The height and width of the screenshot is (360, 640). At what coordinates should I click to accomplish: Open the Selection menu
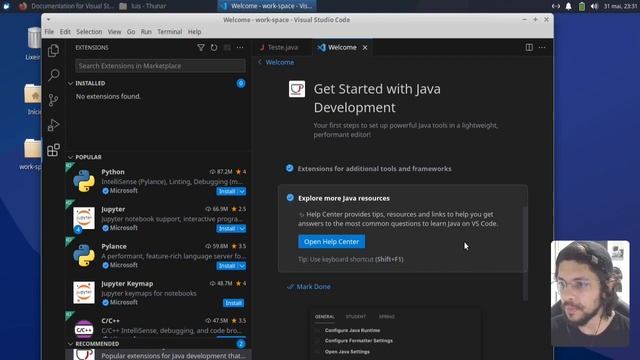click(x=89, y=32)
